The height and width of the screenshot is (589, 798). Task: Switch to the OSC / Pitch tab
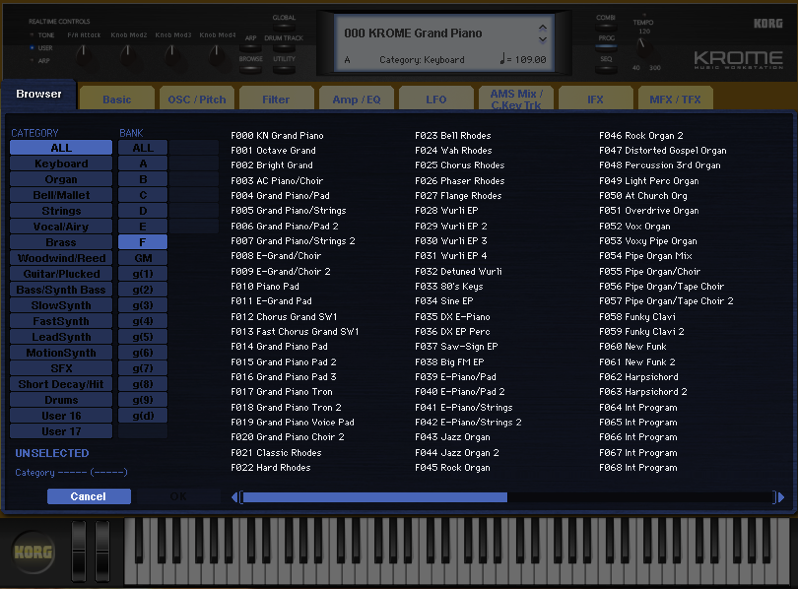pyautogui.click(x=196, y=99)
